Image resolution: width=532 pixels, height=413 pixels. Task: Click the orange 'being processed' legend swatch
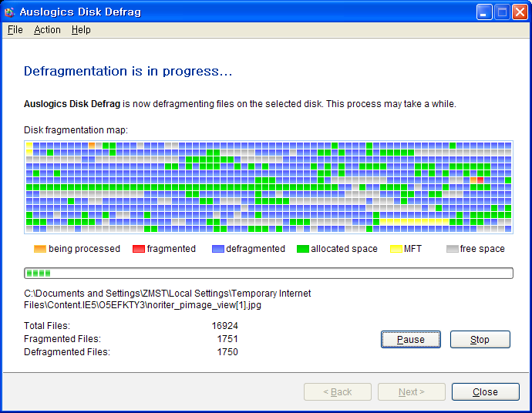click(39, 249)
